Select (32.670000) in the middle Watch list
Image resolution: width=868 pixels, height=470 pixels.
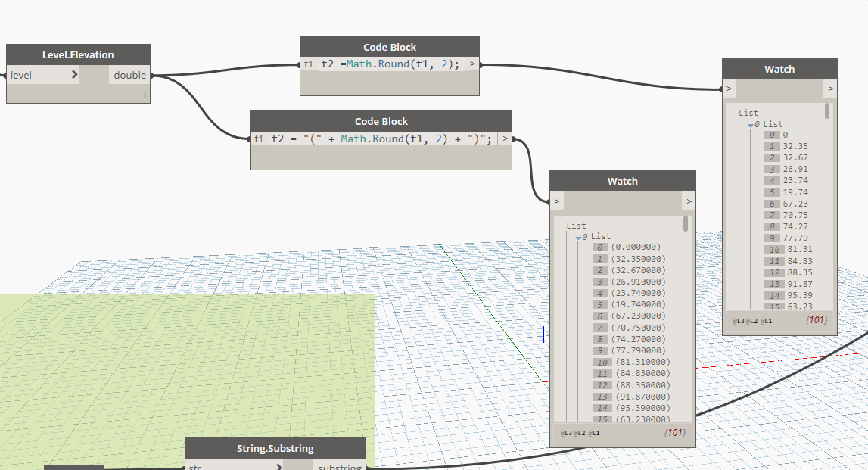[x=638, y=270]
